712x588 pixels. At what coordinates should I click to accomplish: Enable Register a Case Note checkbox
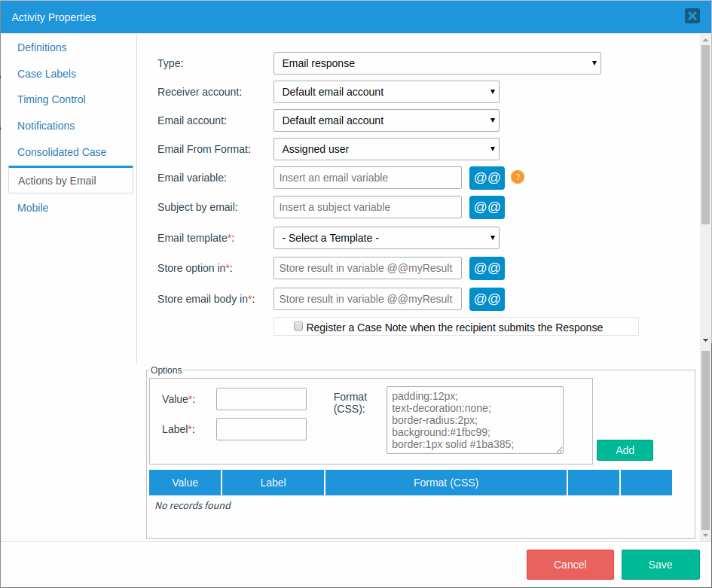coord(298,327)
